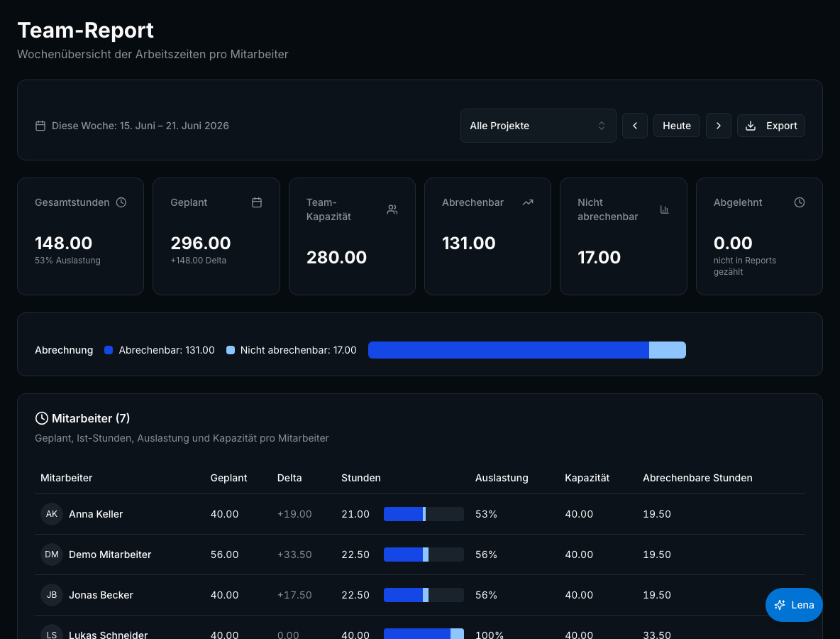Click the people icon in Team-Kapazität card
This screenshot has height=639, width=840.
click(x=392, y=209)
